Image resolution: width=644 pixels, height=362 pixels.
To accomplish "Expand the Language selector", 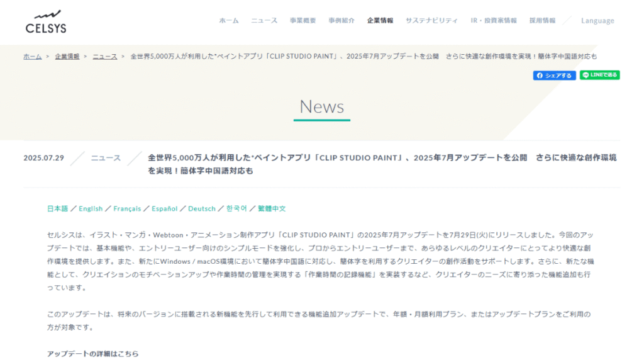I will tap(597, 21).
